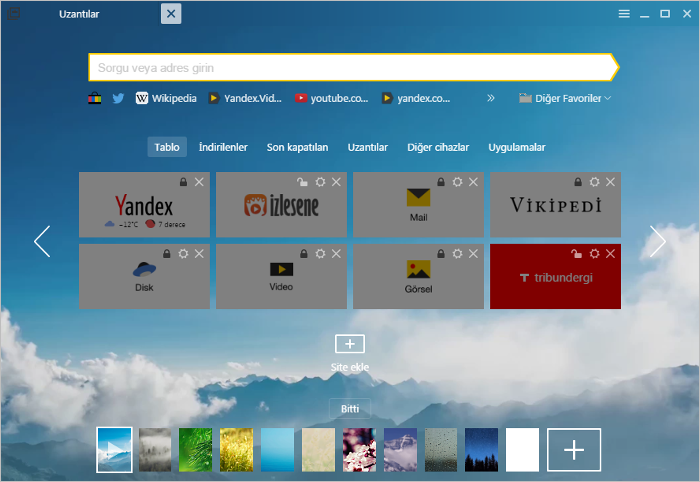This screenshot has height=482, width=700.
Task: Remove the Vikipedi tile
Action: (x=610, y=182)
